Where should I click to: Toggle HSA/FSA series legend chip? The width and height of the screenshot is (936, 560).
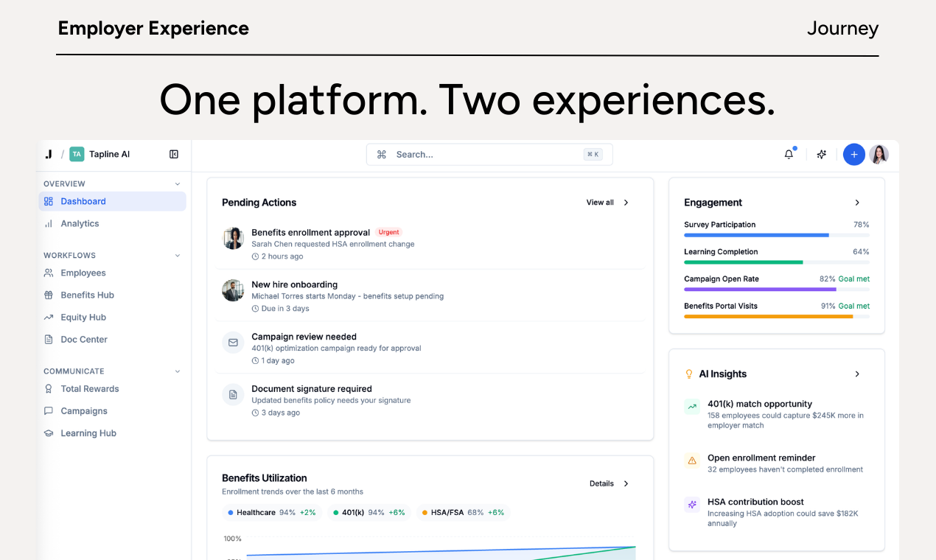[463, 512]
